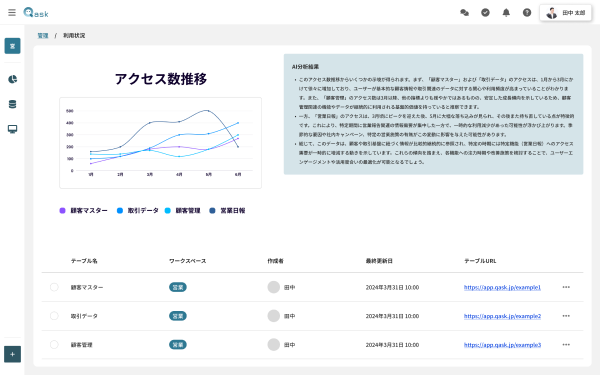This screenshot has width=600, height=375.
Task: Click the access line chart area
Action: point(161,143)
